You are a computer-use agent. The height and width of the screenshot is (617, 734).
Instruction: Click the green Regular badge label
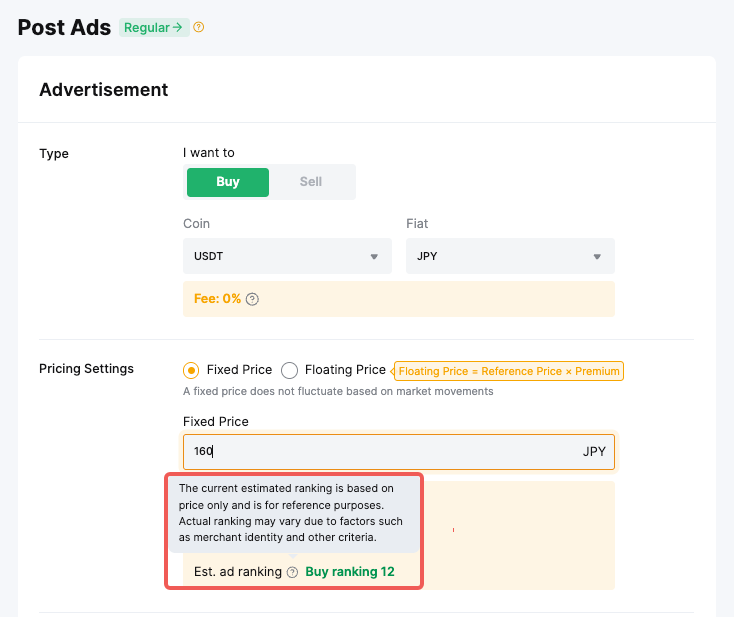click(146, 28)
